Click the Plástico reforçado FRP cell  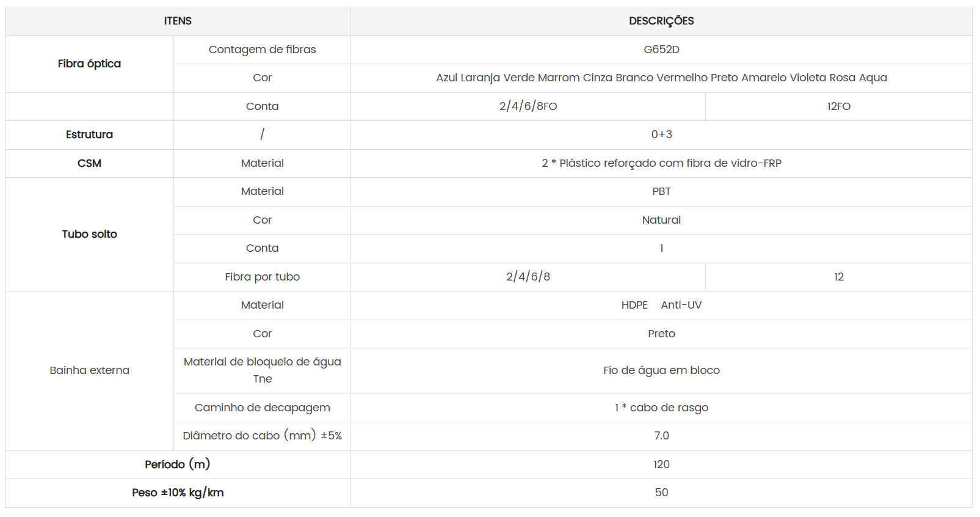coord(661,164)
